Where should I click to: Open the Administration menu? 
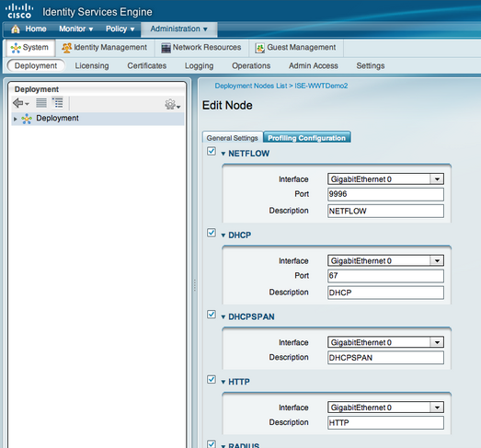(x=178, y=29)
